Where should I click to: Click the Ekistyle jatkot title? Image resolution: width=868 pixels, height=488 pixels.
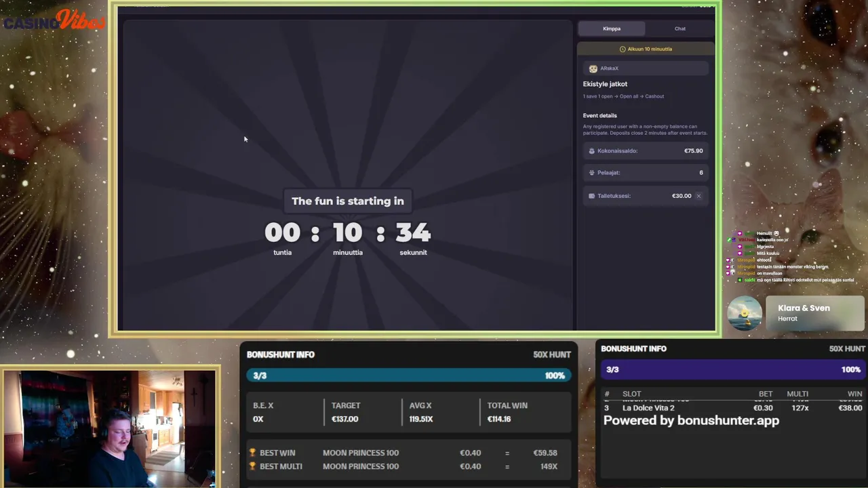tap(605, 84)
